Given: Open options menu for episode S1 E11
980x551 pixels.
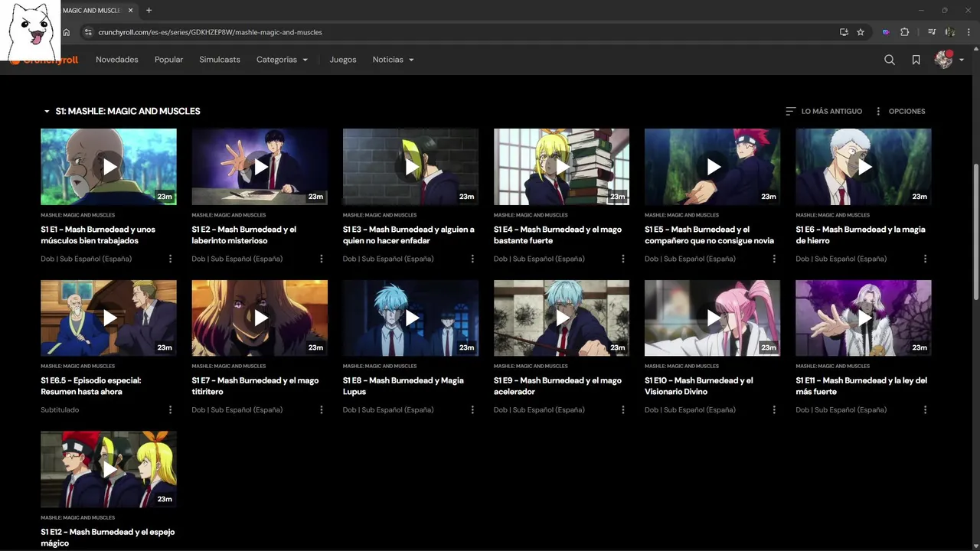Looking at the screenshot, I should (x=925, y=409).
